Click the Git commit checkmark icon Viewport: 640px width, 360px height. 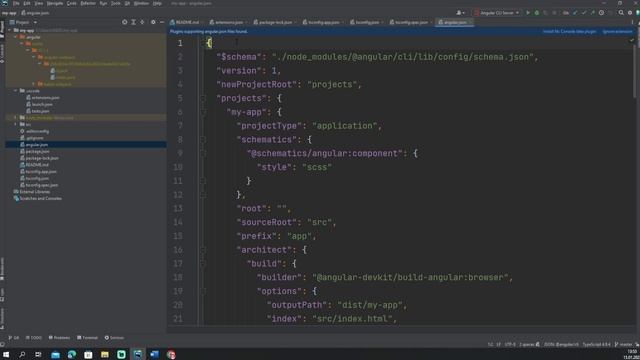coord(584,13)
